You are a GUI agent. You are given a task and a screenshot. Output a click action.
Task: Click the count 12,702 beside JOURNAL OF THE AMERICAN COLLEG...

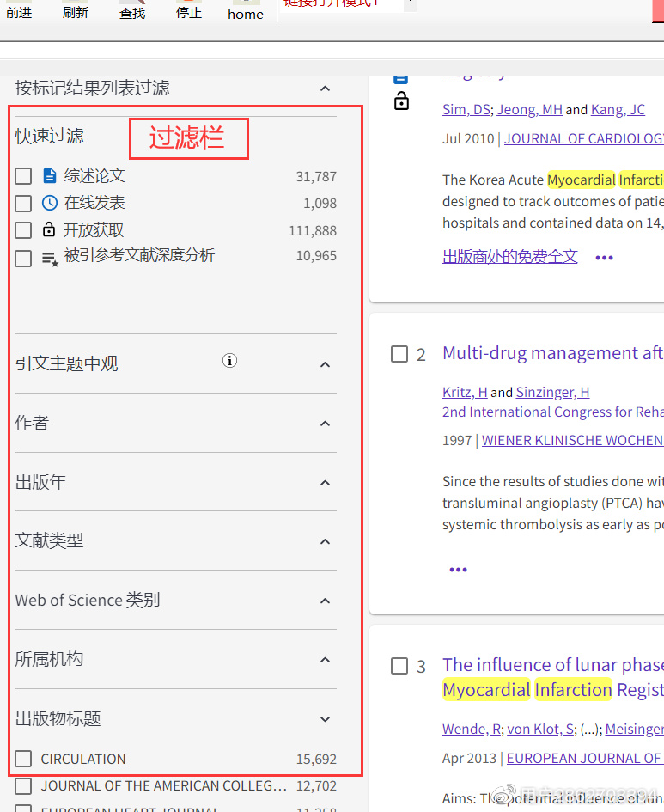coord(316,786)
